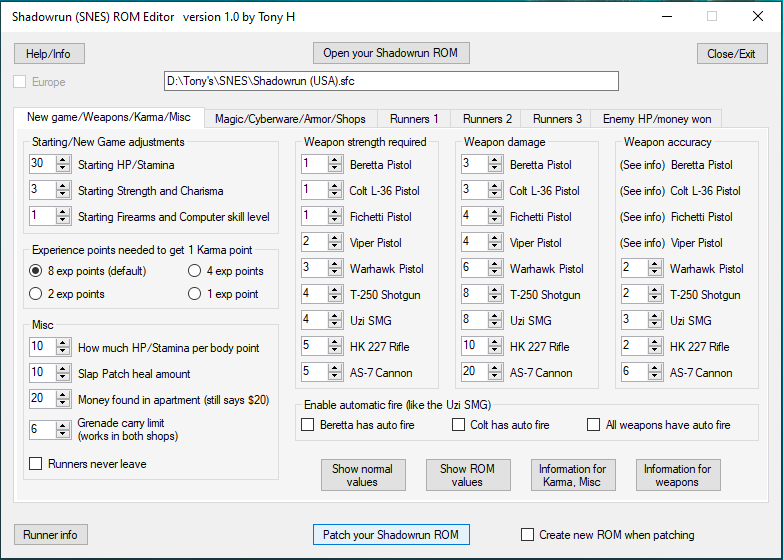Click Patch your Shadowrun ROM button
783x560 pixels.
391,535
